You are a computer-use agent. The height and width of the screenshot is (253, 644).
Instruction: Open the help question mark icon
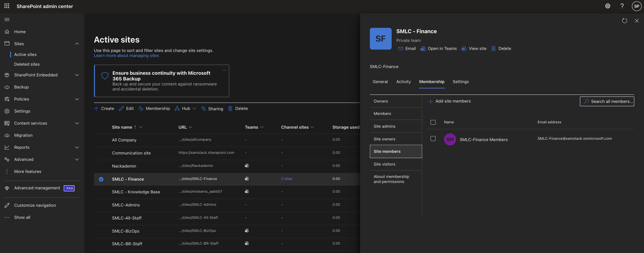(622, 6)
